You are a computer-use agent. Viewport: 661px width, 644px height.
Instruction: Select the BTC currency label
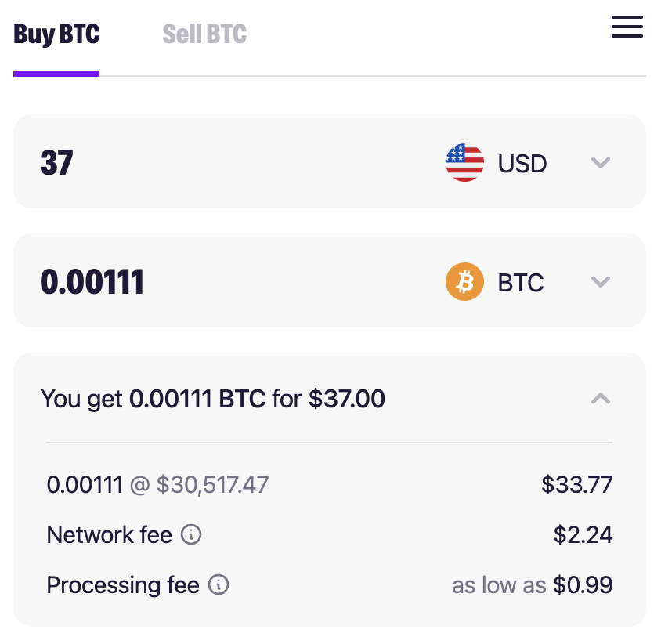pyautogui.click(x=521, y=283)
